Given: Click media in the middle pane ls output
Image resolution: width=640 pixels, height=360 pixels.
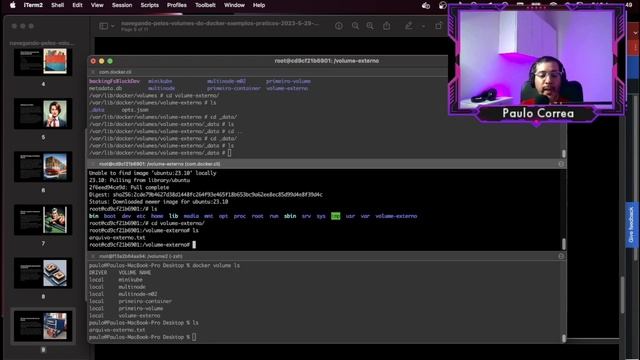Looking at the screenshot, I should point(191,216).
